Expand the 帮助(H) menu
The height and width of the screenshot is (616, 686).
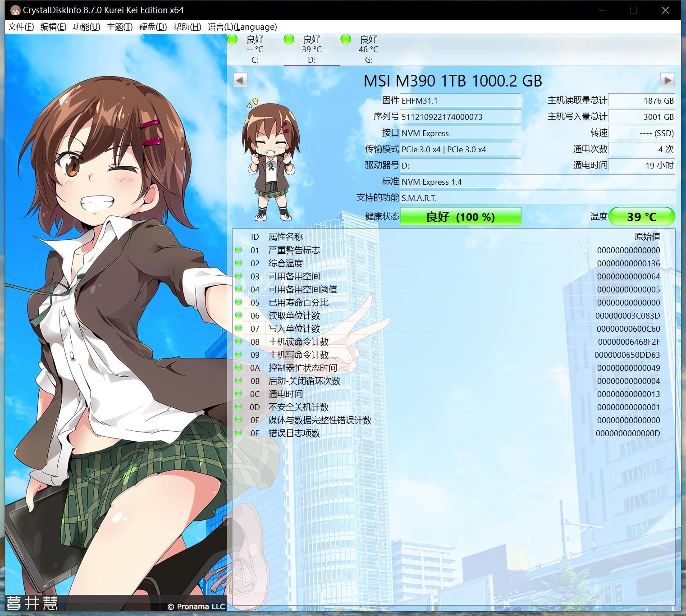tap(187, 27)
